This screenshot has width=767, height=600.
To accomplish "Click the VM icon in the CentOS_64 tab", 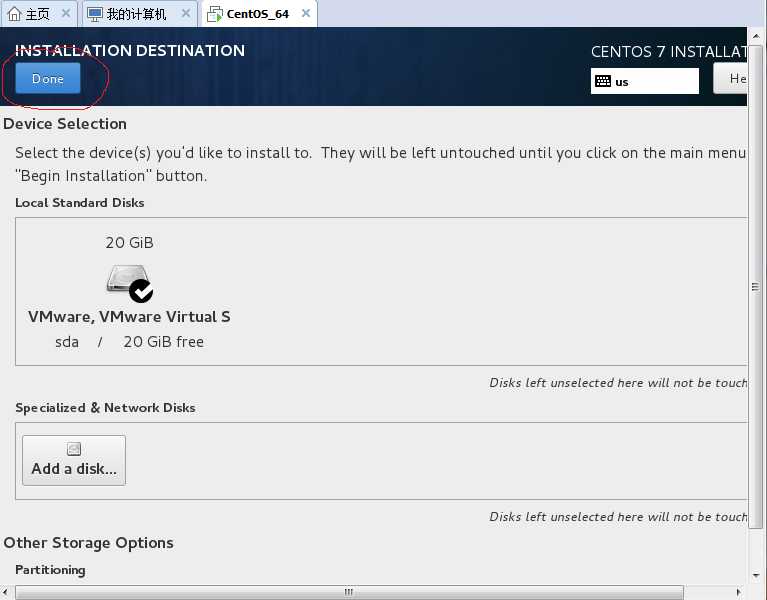I will 214,15.
